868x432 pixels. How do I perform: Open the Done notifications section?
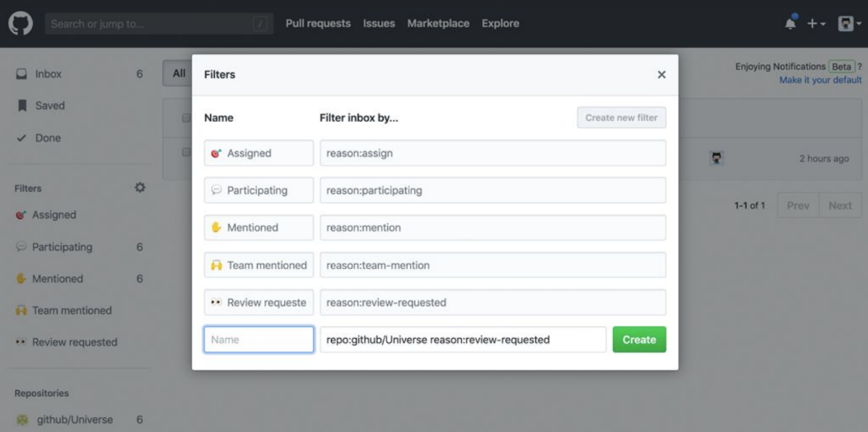pyautogui.click(x=47, y=138)
